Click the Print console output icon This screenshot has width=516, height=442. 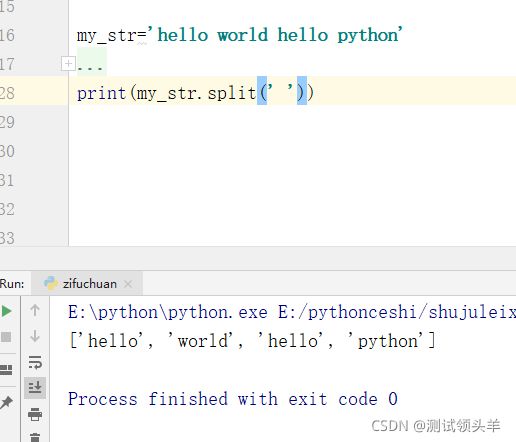35,414
